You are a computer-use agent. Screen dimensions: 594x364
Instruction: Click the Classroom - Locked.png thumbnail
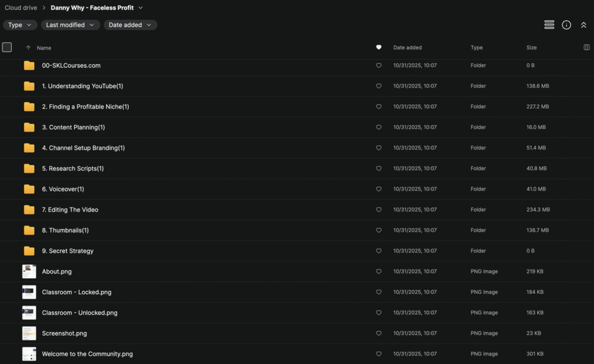(29, 292)
